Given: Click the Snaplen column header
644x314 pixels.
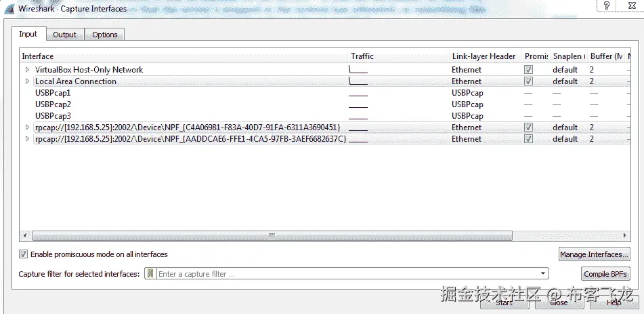Looking at the screenshot, I should point(568,56).
